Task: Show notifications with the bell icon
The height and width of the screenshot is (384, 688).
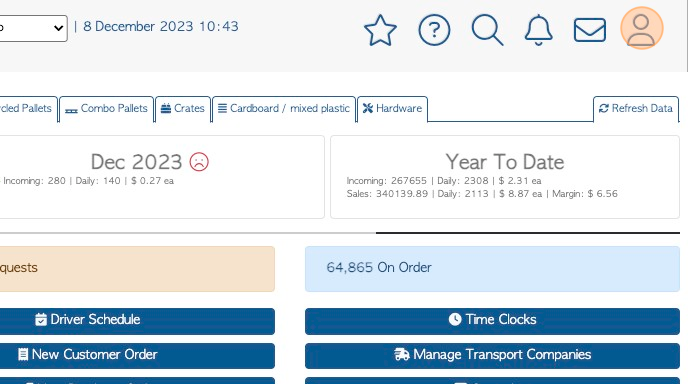Action: click(x=538, y=30)
